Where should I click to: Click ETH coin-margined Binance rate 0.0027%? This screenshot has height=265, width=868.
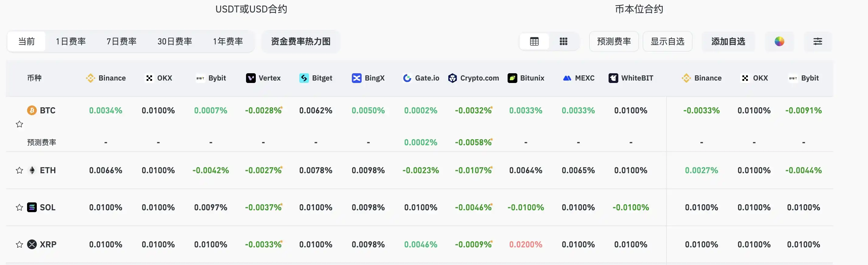click(702, 170)
